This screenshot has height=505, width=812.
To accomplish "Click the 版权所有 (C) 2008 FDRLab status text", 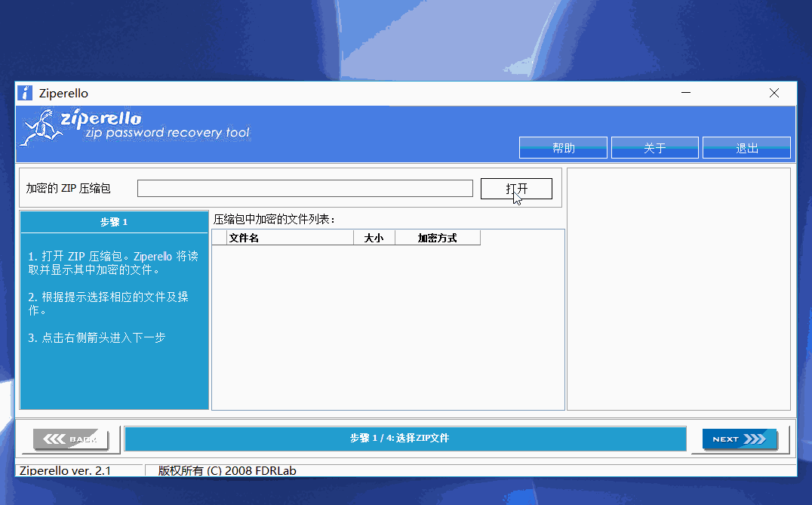I will (x=227, y=470).
